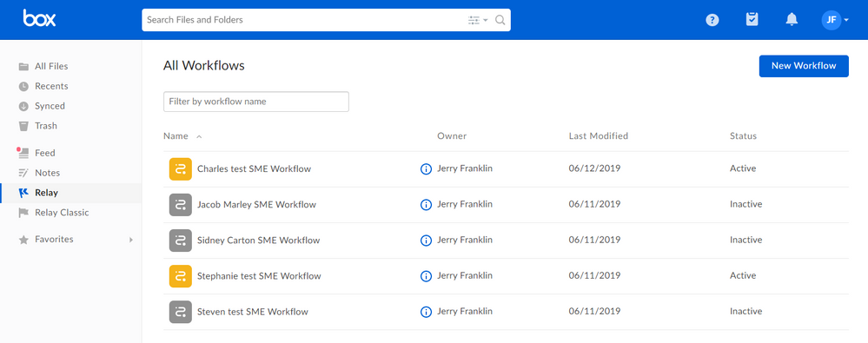The image size is (868, 343).
Task: Open All Files in sidebar
Action: click(51, 66)
